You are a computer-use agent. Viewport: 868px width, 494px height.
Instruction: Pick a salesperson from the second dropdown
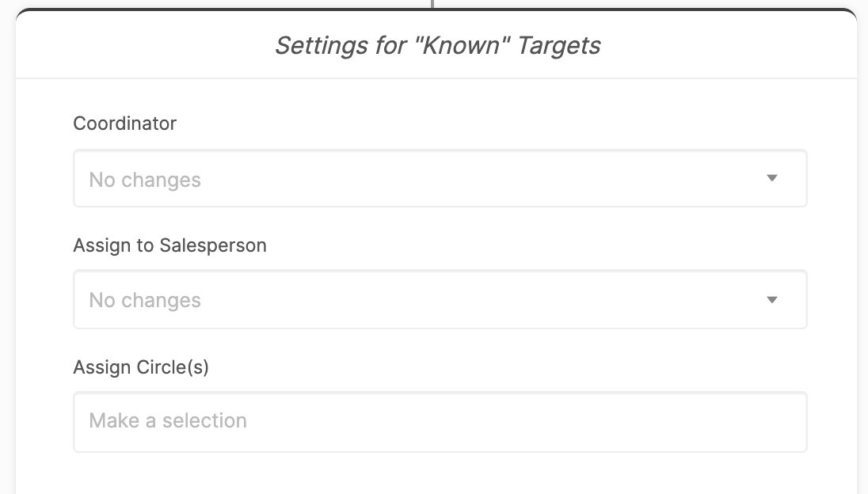[x=440, y=299]
